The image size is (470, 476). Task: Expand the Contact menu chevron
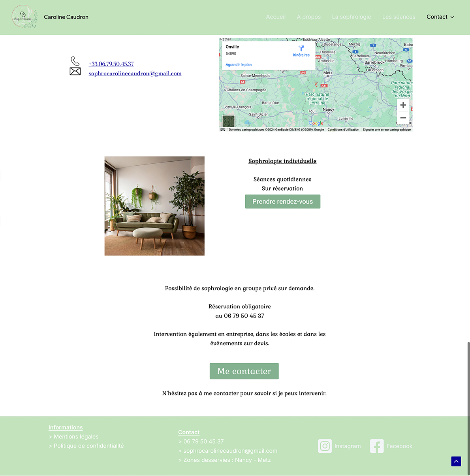coord(452,17)
